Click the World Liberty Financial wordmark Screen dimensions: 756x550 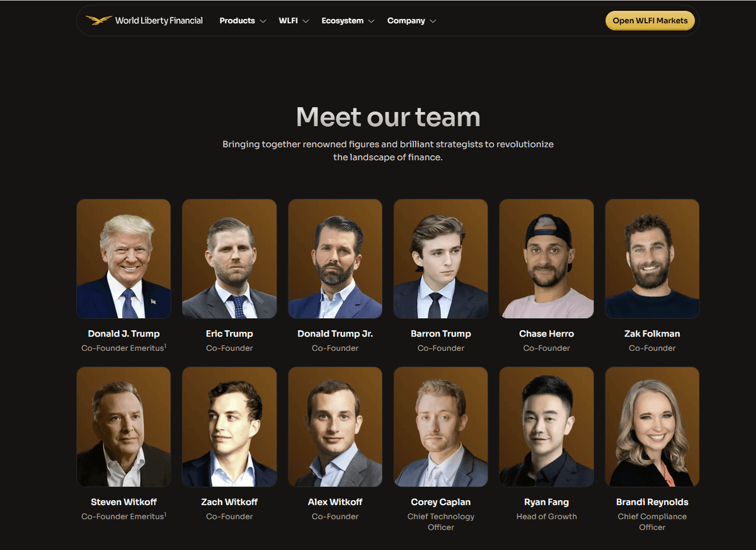pyautogui.click(x=159, y=21)
